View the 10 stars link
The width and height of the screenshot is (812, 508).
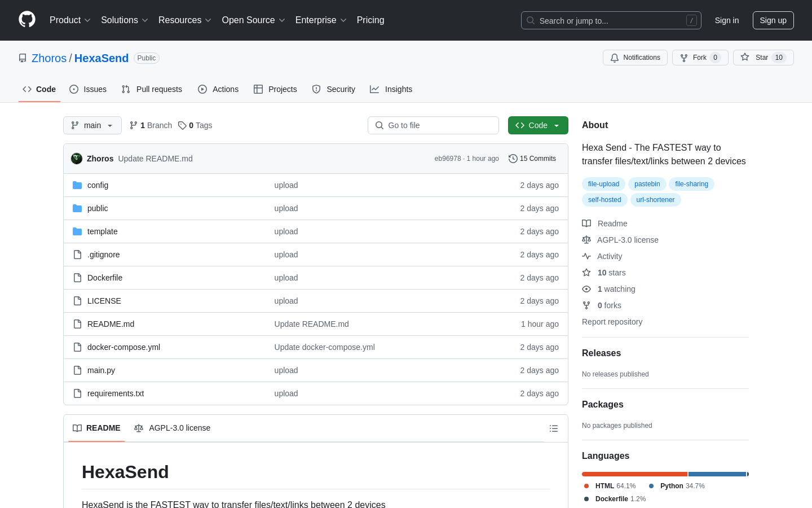[604, 273]
